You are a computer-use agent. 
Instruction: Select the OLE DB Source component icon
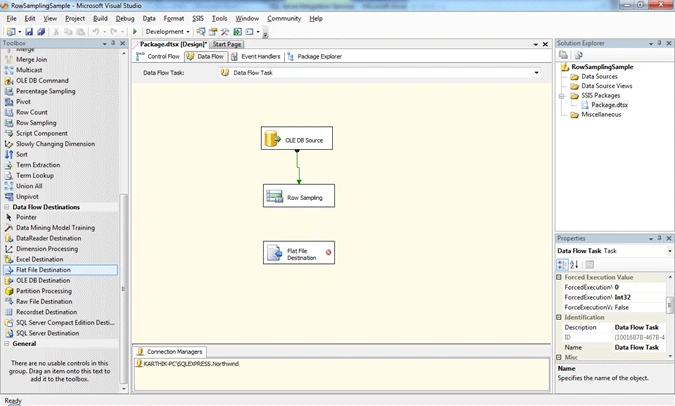pos(272,139)
